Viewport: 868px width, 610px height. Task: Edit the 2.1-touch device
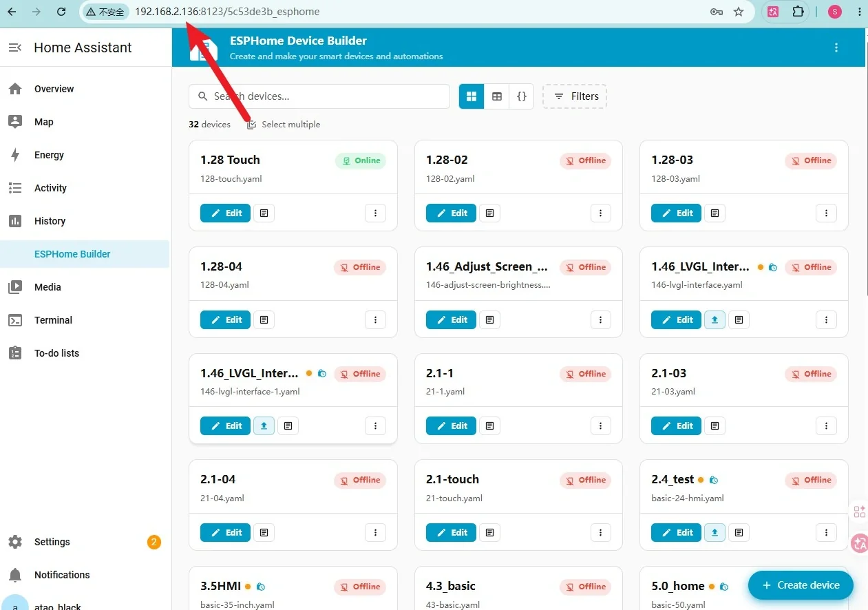coord(451,532)
